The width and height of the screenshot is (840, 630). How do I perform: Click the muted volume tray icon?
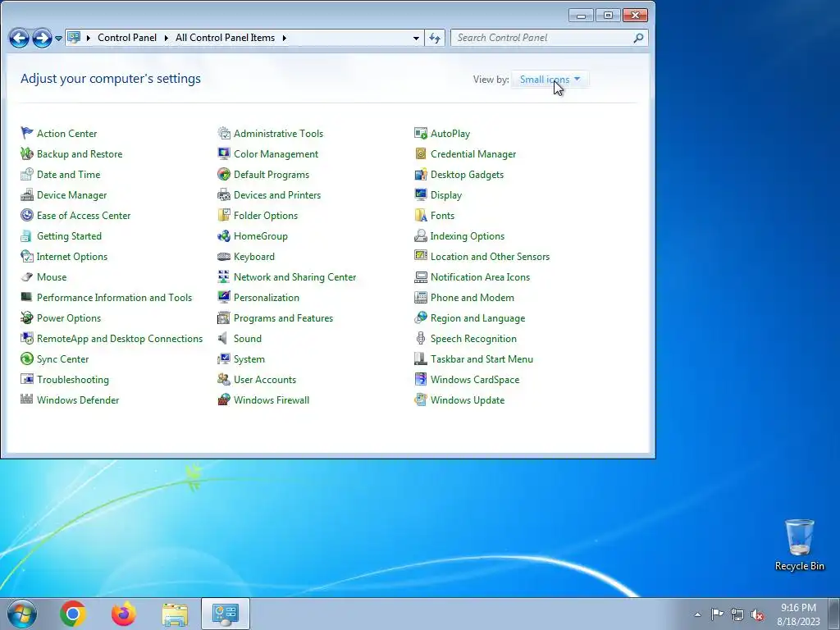tap(757, 614)
